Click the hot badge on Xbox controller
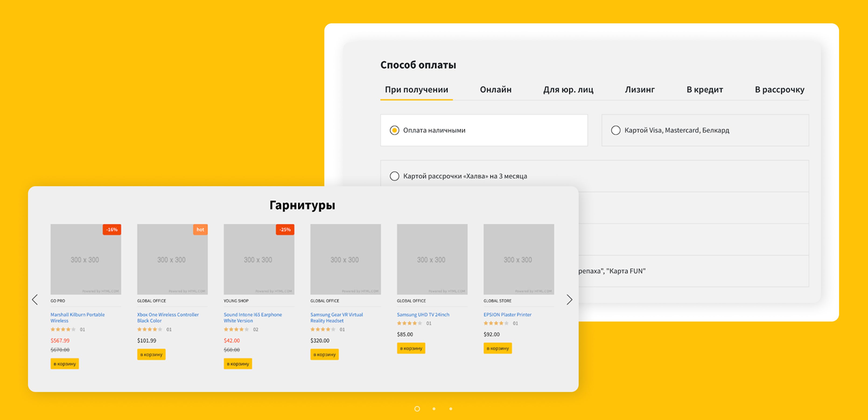The image size is (868, 420). [200, 230]
